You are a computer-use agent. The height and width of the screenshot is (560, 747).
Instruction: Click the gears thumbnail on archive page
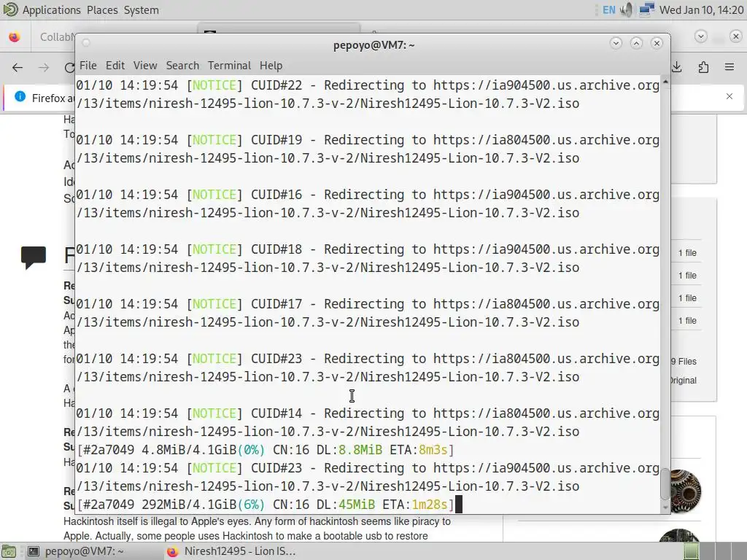point(685,491)
